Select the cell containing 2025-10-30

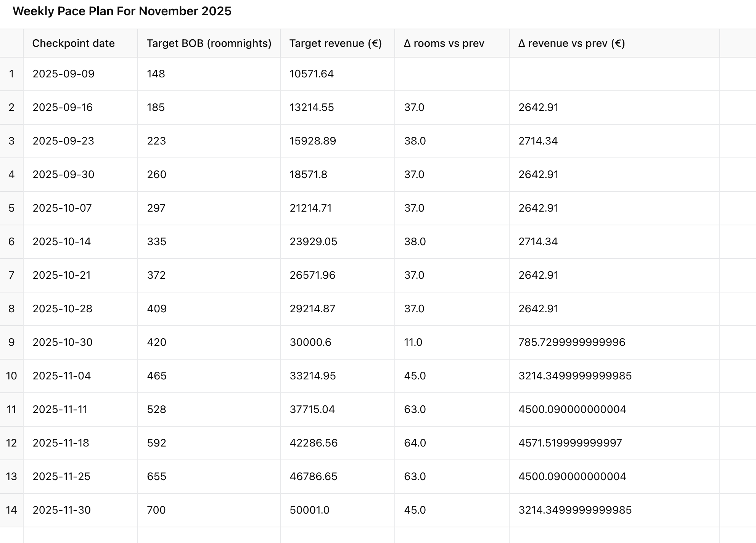click(x=63, y=342)
